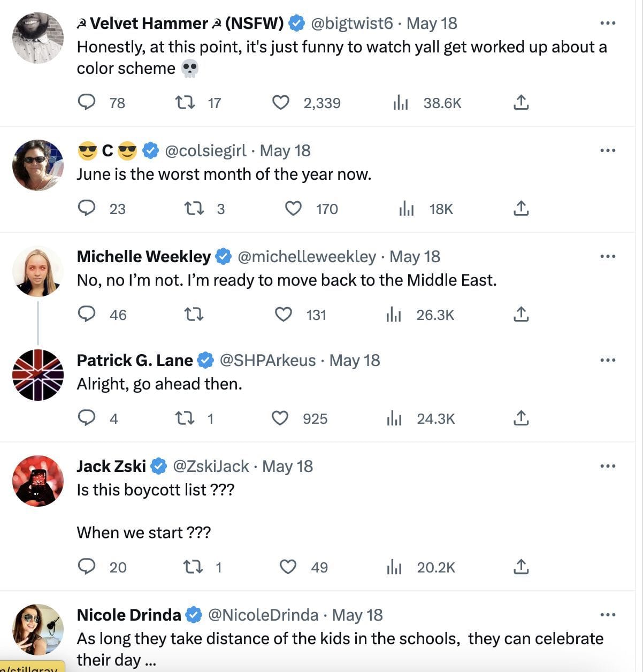Open the share menu on colsiegirl's tweet
The height and width of the screenshot is (672, 643).
point(522,209)
